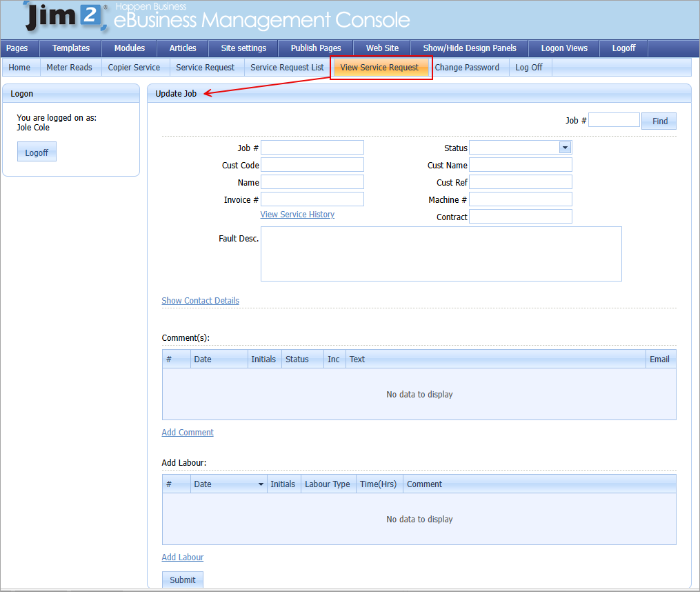Screen dimensions: 700x592
Task: Click inside the Fault Desc. text area
Action: (x=441, y=254)
